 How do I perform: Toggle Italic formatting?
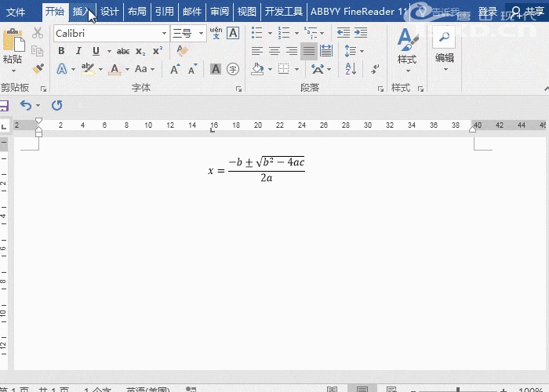78,51
